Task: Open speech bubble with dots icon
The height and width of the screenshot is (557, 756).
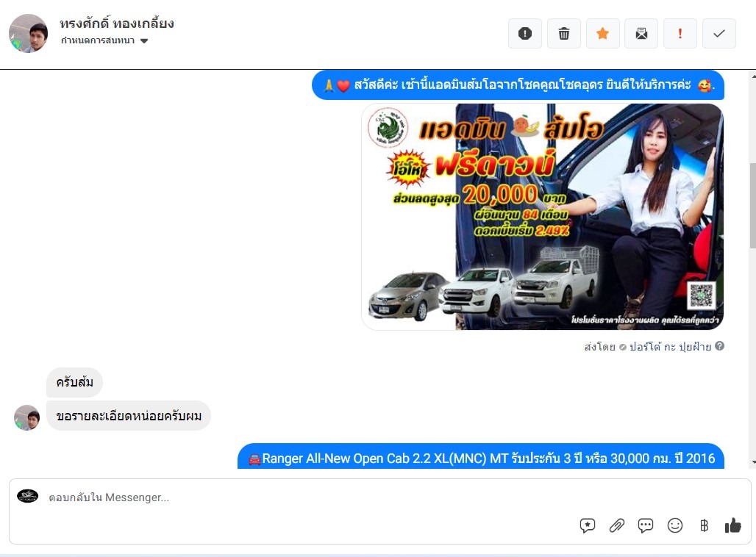Action: [x=646, y=525]
